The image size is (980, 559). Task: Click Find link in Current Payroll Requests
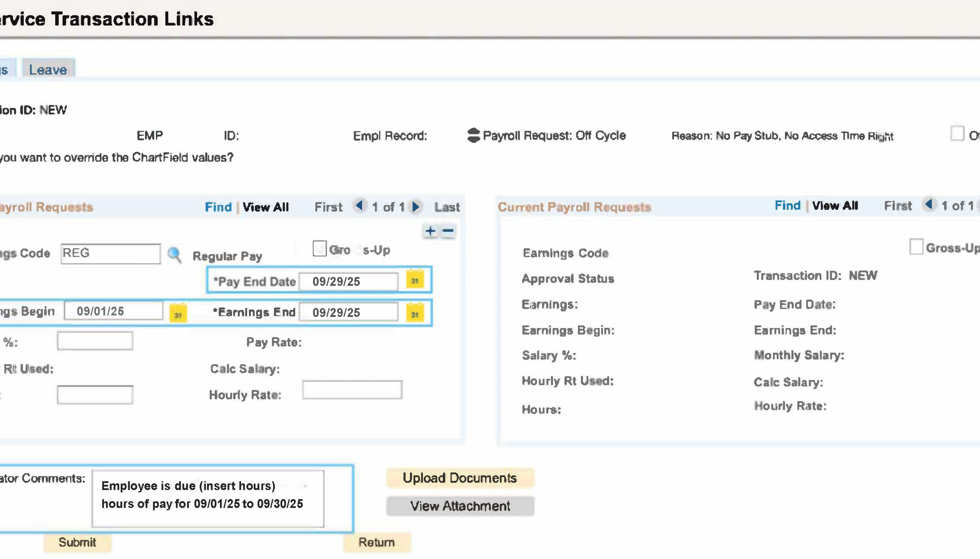pos(787,206)
